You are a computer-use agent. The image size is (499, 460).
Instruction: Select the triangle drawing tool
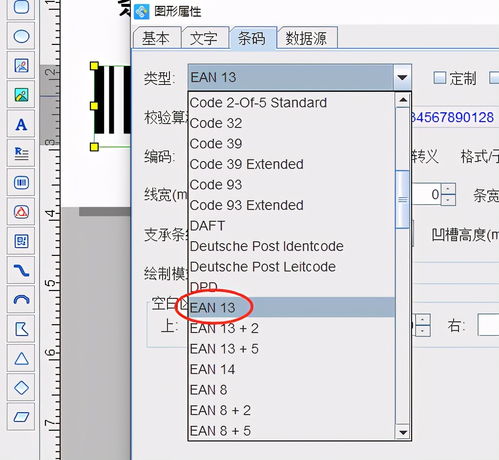(x=21, y=359)
